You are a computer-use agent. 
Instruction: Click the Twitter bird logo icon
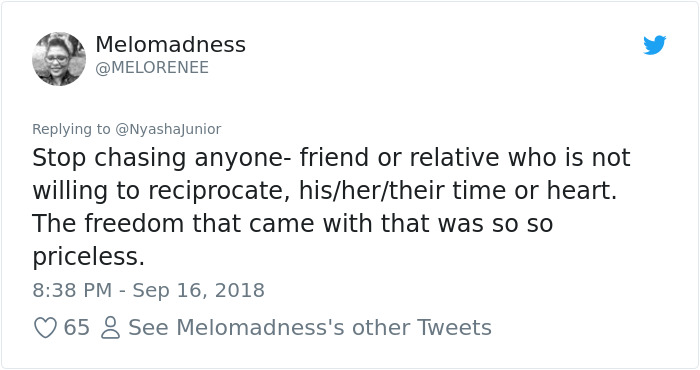[x=654, y=45]
